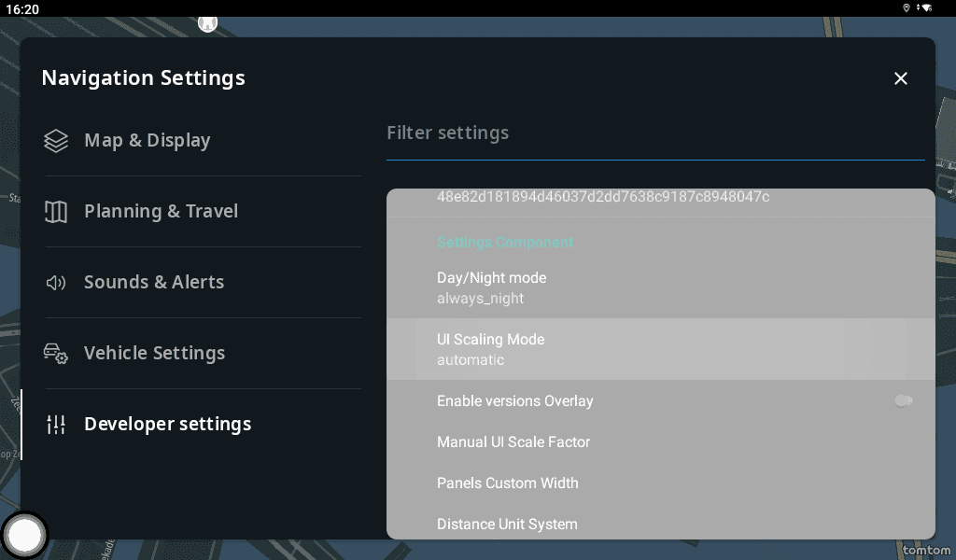Toggle the Enable versions Overlay switch
Screen dimensions: 956x560
903,400
